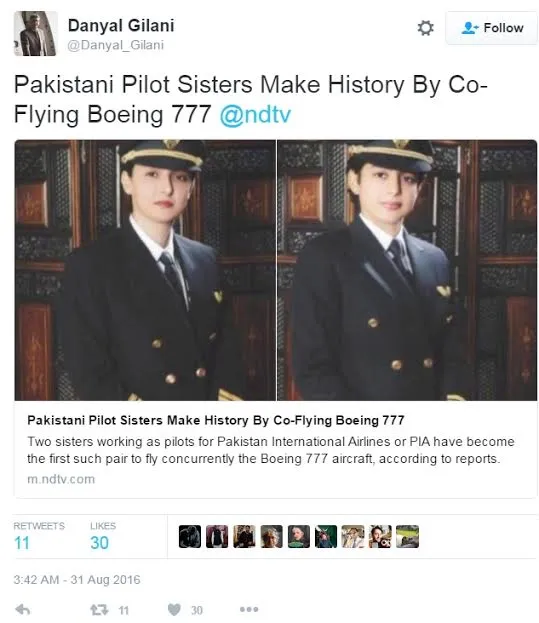Screen dimensions: 539x623
Task: Click the retweet icon at bottom
Action: click(x=99, y=609)
